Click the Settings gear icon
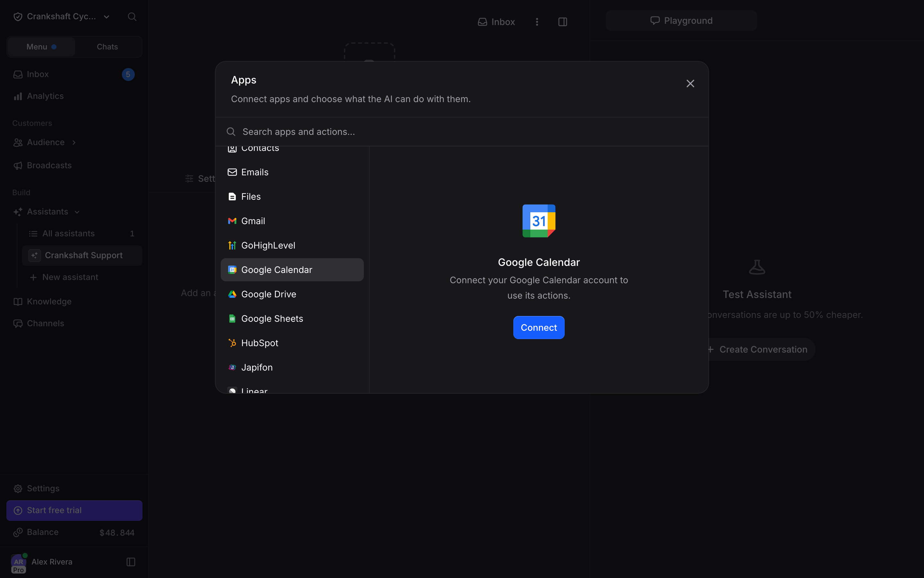Image resolution: width=924 pixels, height=578 pixels. [x=18, y=488]
